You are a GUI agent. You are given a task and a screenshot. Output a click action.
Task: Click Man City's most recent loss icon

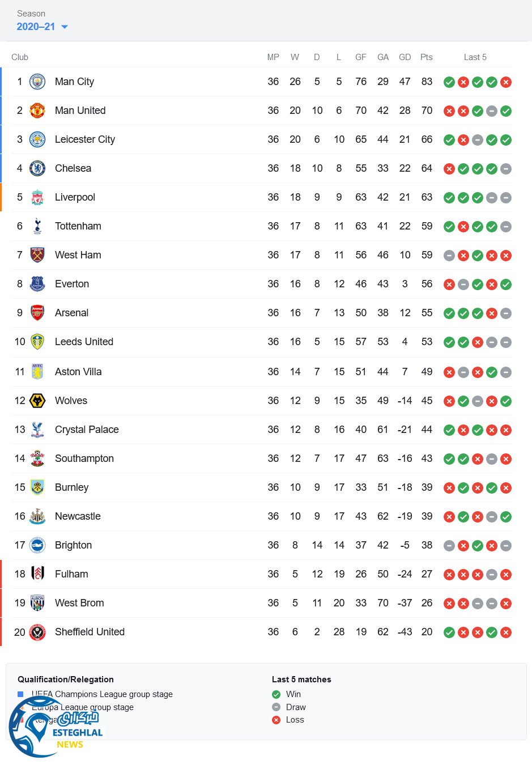(506, 82)
